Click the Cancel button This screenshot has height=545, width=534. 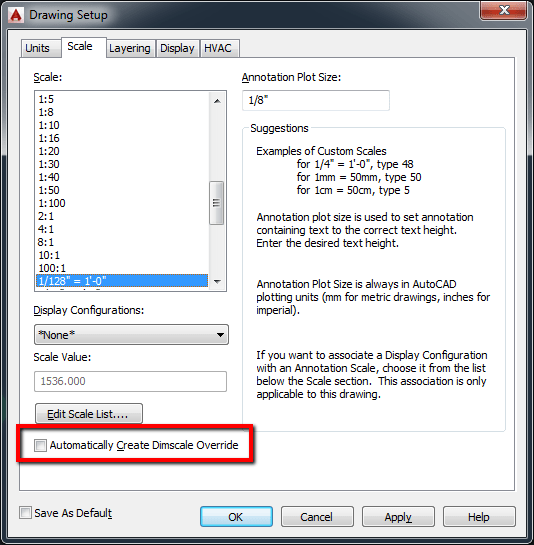(x=317, y=517)
